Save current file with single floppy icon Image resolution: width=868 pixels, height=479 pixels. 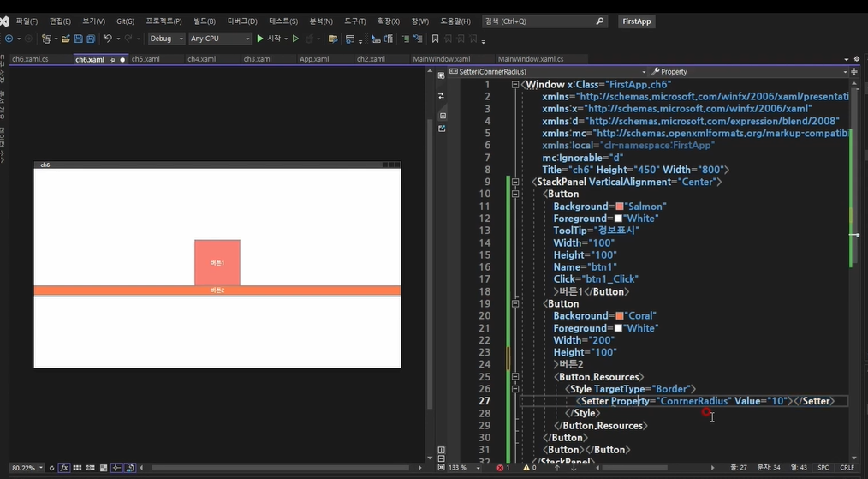coord(78,39)
